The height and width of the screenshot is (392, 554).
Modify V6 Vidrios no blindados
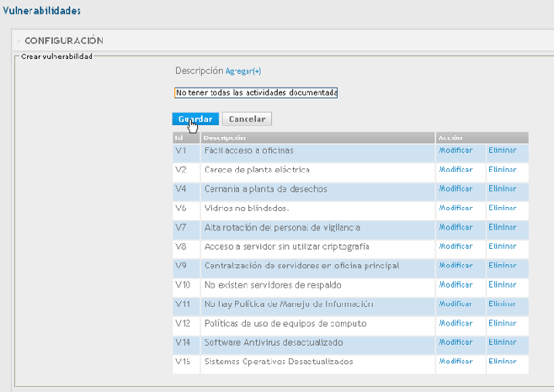[455, 208]
